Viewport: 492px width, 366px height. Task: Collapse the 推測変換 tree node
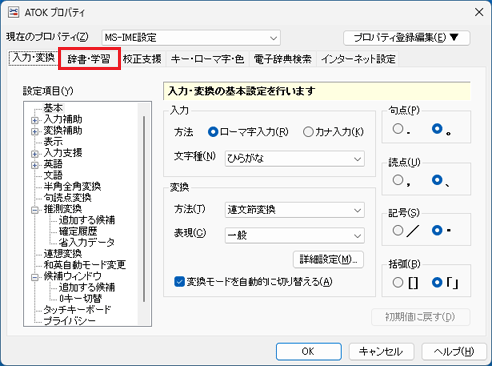pos(35,210)
